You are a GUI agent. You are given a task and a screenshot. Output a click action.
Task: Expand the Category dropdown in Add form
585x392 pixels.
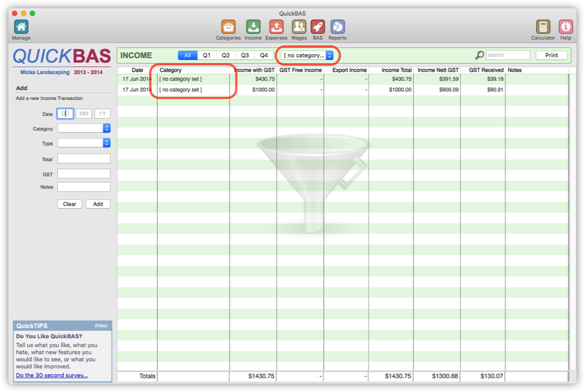(x=84, y=129)
